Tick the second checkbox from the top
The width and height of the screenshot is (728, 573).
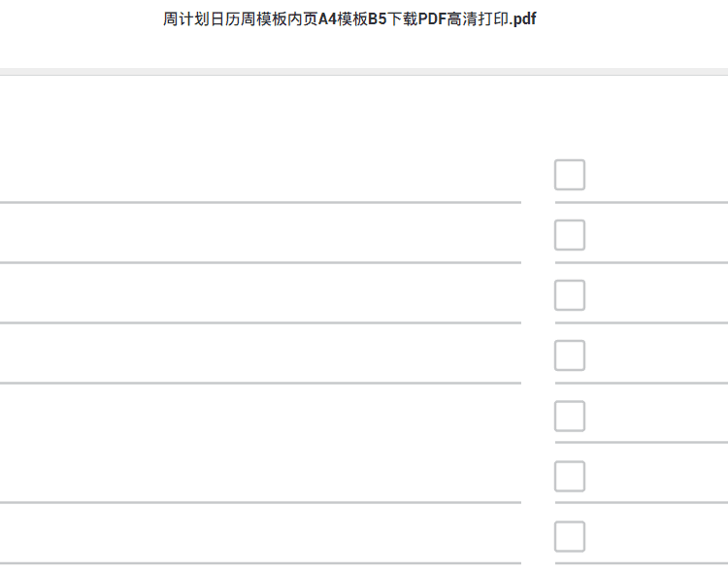570,235
